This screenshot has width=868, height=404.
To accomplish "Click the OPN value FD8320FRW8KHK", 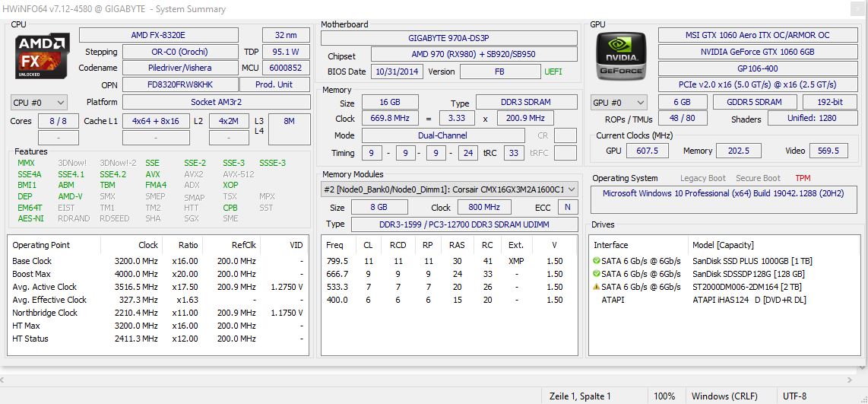I will [x=180, y=84].
